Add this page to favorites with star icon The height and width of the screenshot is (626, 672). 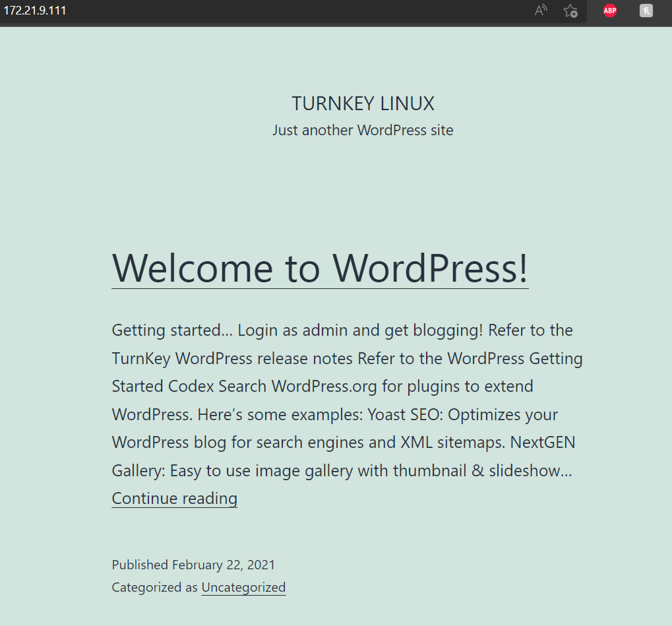point(570,11)
